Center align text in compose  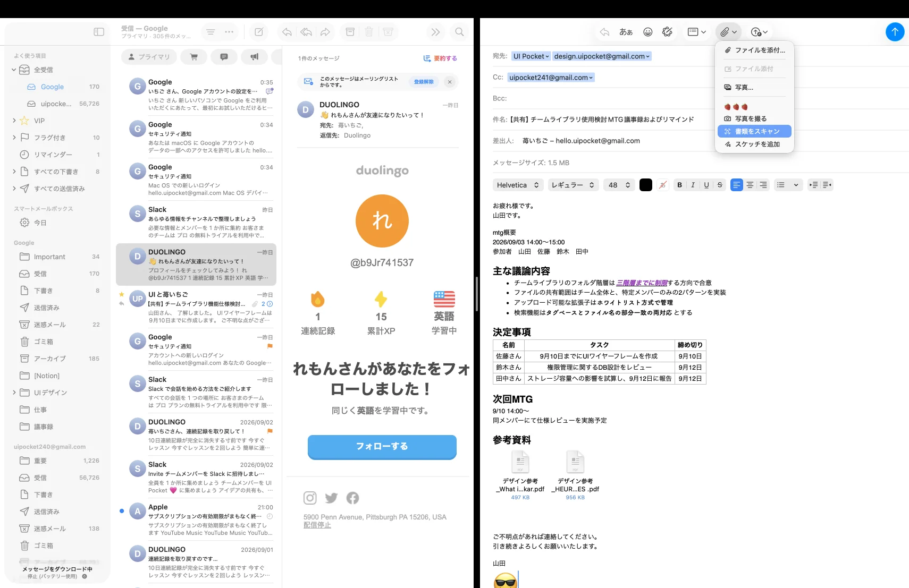coord(750,185)
